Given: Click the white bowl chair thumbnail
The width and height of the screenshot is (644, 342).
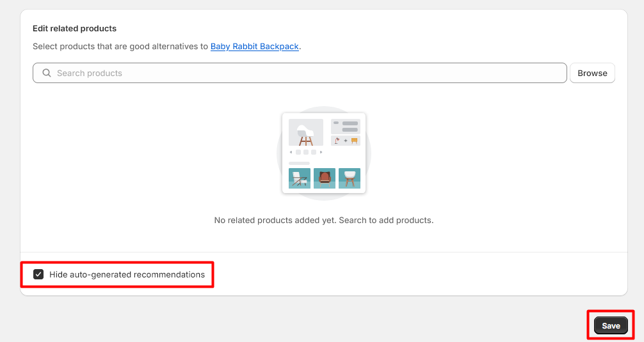Looking at the screenshot, I should [350, 178].
